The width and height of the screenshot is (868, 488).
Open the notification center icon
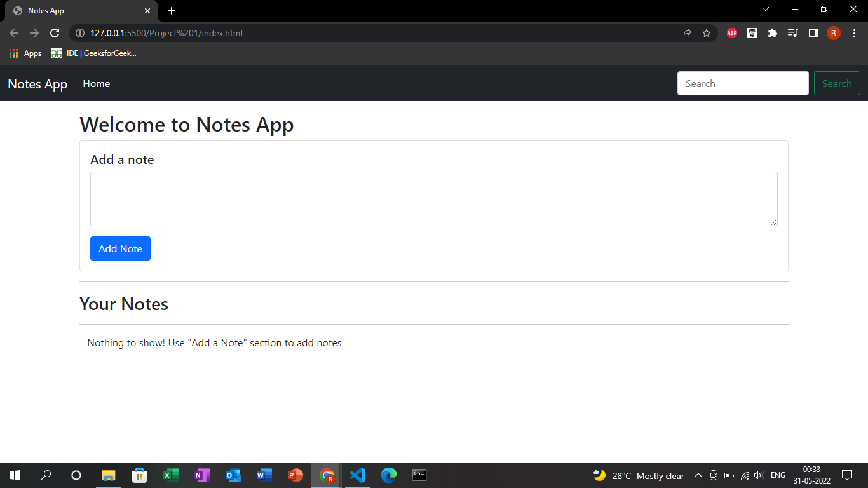(x=847, y=475)
